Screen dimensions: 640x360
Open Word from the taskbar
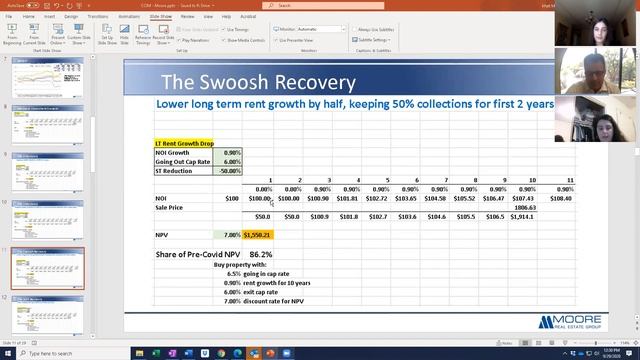[189, 353]
